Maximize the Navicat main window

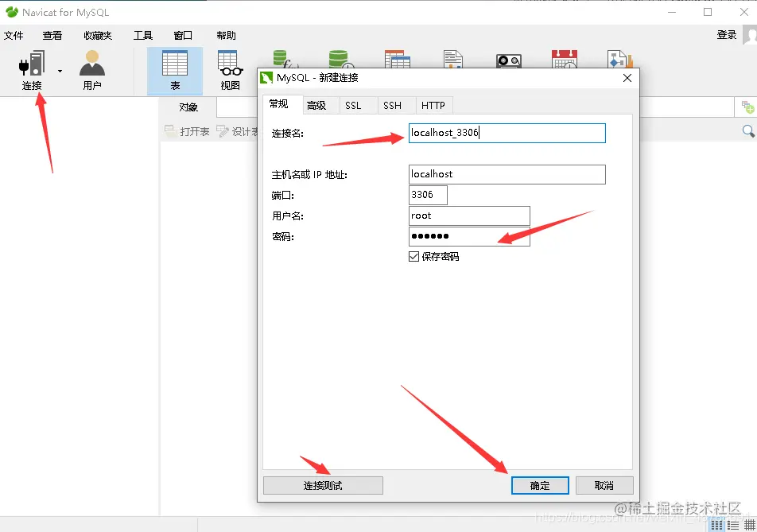pyautogui.click(x=708, y=12)
